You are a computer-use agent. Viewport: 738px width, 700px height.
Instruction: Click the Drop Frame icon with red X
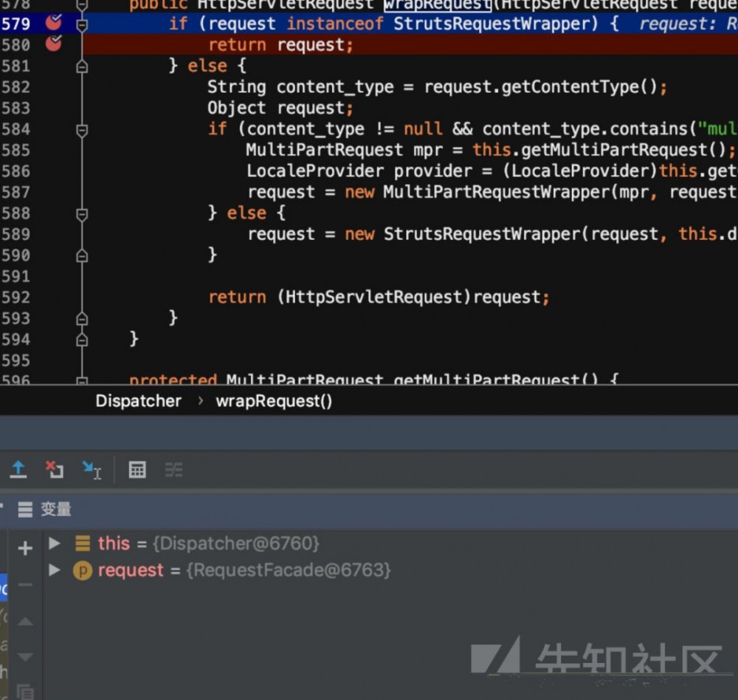coord(55,470)
